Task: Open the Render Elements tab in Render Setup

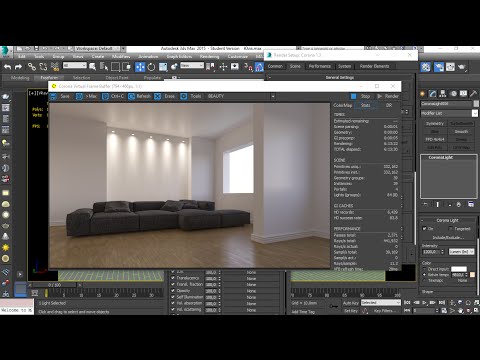Action: click(x=374, y=66)
